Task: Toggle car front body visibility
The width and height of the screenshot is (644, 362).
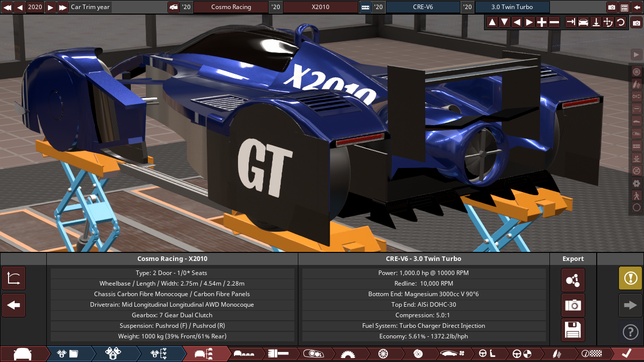Action: [x=636, y=109]
